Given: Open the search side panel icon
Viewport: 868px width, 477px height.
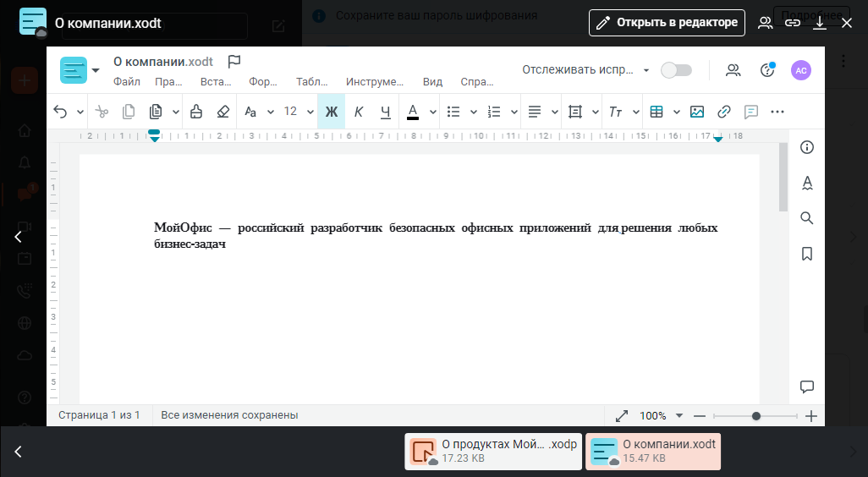Looking at the screenshot, I should click(x=807, y=218).
